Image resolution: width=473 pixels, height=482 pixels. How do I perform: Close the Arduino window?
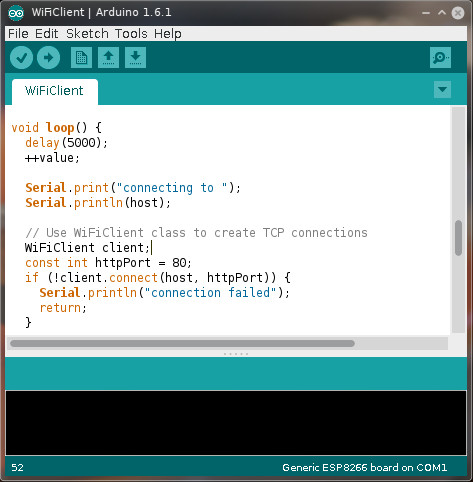tap(458, 13)
